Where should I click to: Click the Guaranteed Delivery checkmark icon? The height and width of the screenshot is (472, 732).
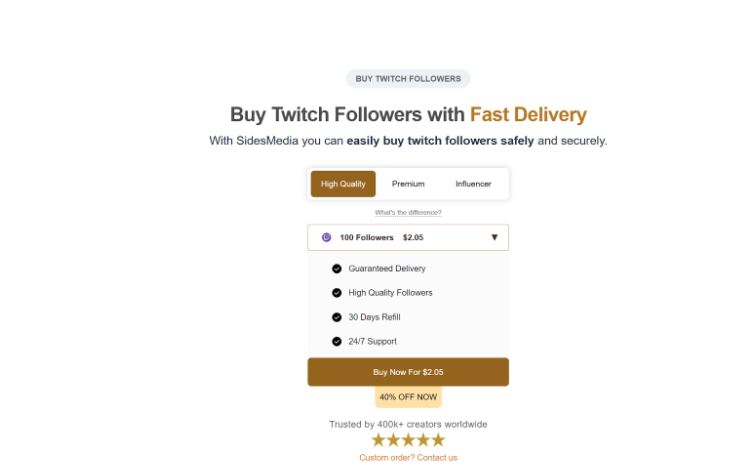(337, 269)
